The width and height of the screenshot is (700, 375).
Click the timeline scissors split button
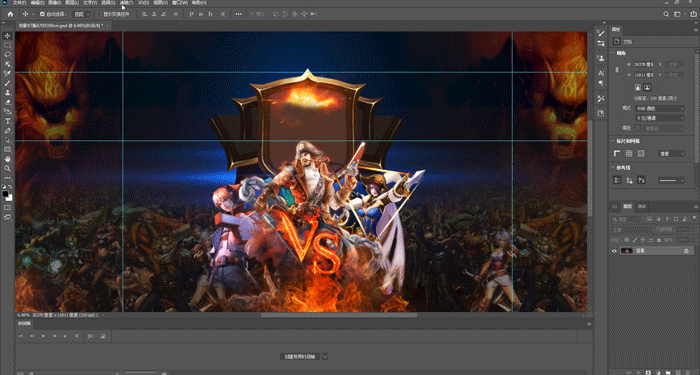91,336
